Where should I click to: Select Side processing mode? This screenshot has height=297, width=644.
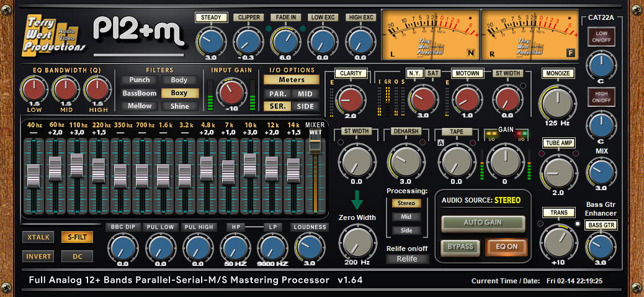[406, 231]
